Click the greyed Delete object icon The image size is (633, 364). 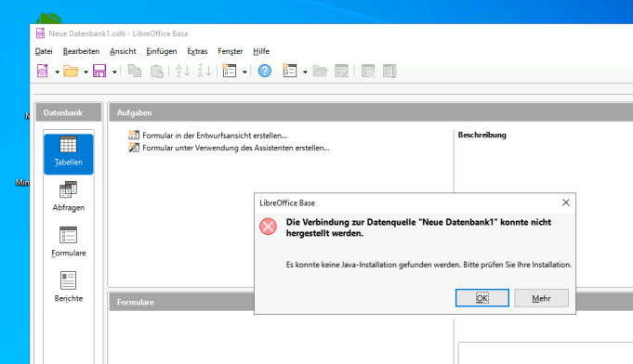tap(368, 71)
